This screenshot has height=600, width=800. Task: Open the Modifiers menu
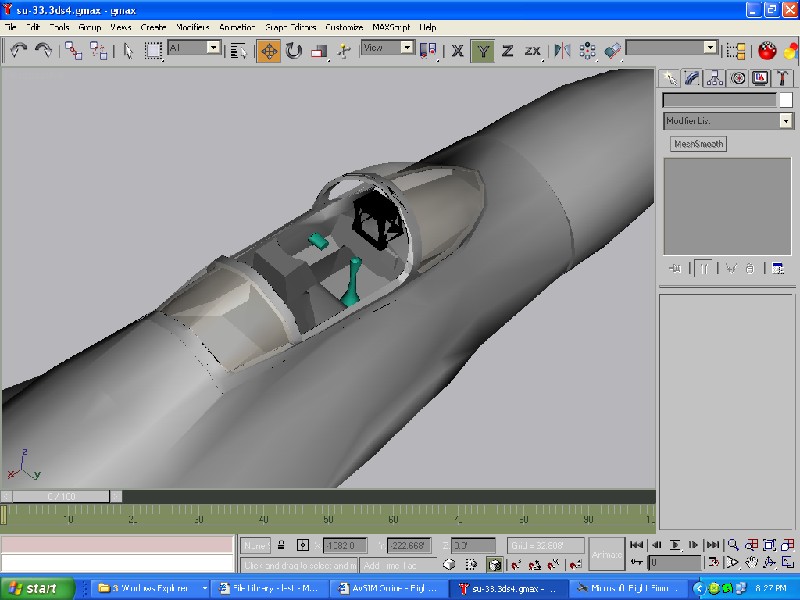193,27
